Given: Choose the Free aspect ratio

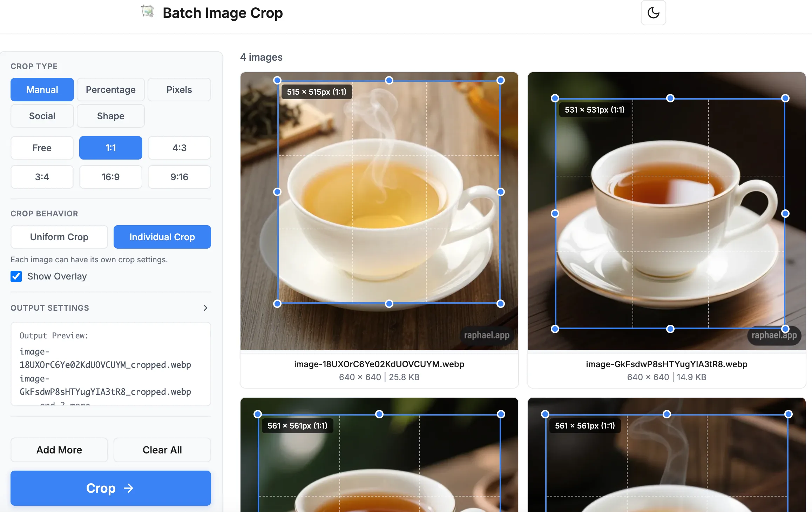Looking at the screenshot, I should point(42,148).
